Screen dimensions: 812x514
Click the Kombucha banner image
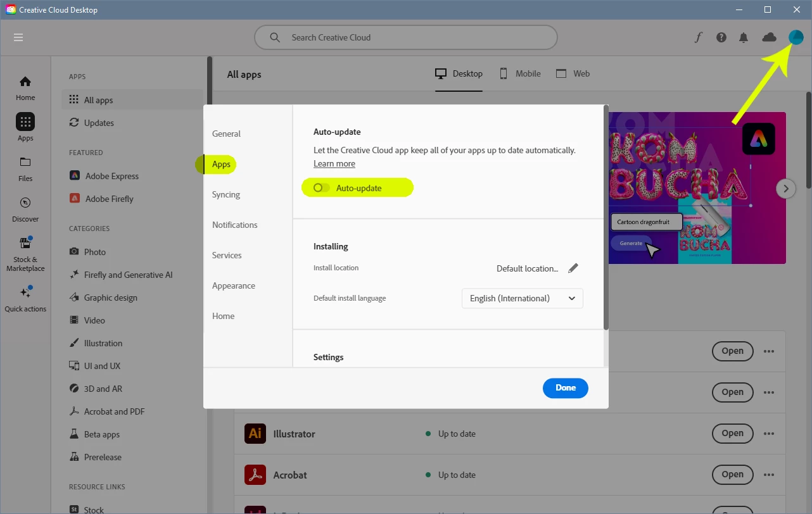697,188
